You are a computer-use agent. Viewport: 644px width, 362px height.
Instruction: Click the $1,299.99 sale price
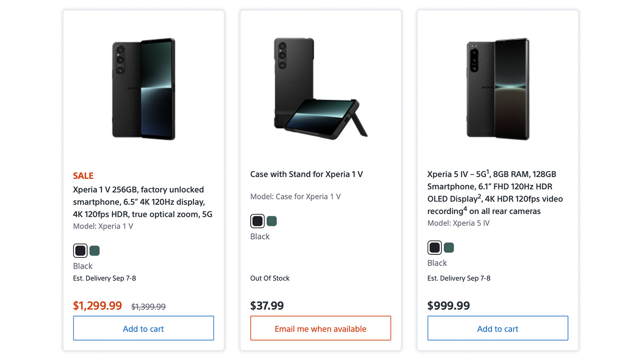pyautogui.click(x=97, y=306)
